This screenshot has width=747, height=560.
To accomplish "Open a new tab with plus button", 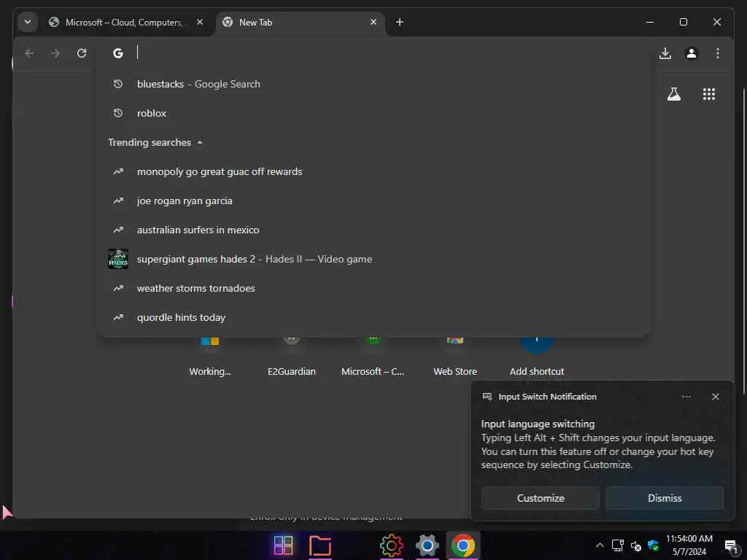I will tap(399, 22).
